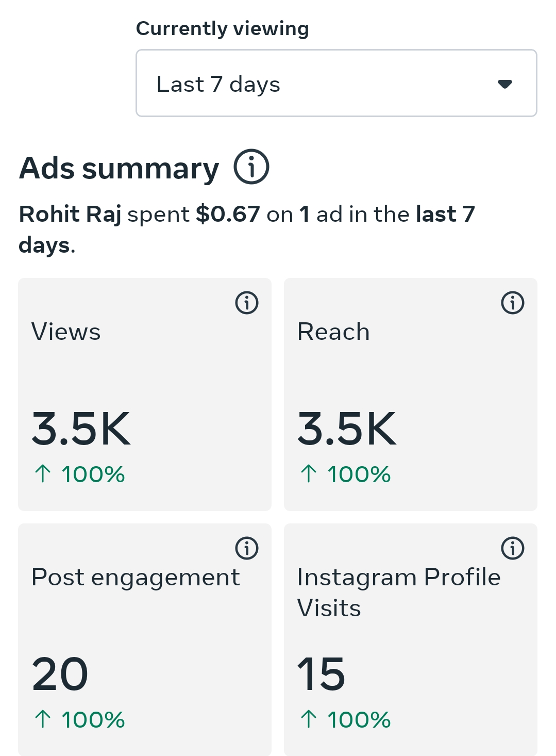Screen dimensions: 556x756
Task: Select the Instagram Profile Visits count of 15
Action: click(321, 674)
